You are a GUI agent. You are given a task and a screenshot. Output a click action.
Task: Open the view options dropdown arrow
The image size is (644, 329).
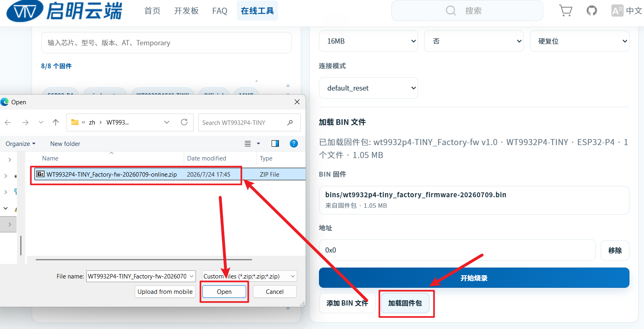click(x=259, y=143)
